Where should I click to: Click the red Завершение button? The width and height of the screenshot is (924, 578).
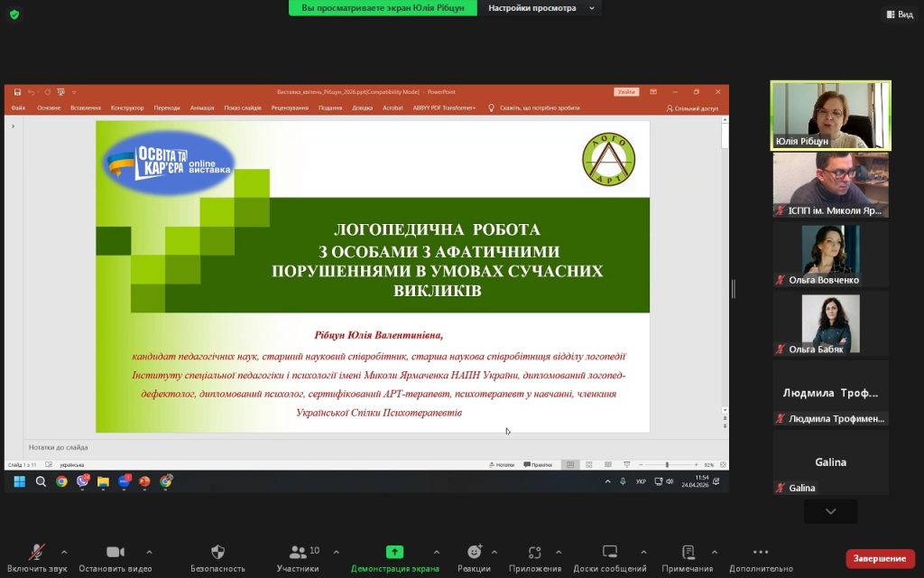point(880,558)
